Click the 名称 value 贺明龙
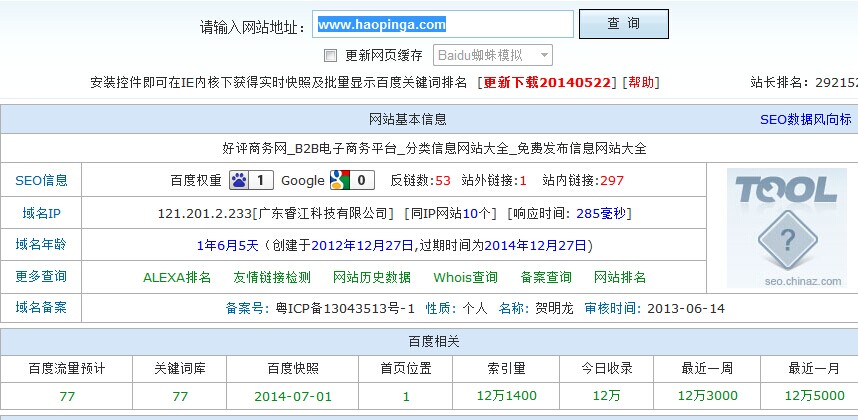Image resolution: width=858 pixels, height=420 pixels. (554, 308)
